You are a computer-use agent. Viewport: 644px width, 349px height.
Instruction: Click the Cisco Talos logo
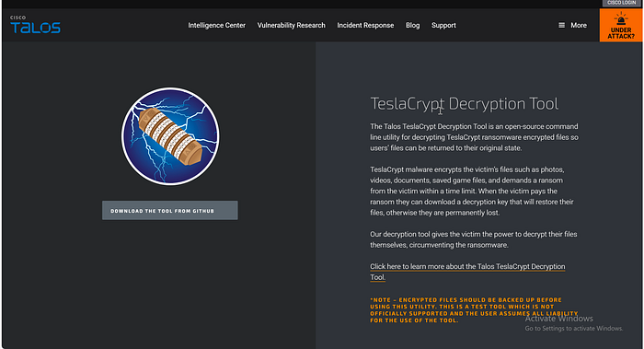pos(35,25)
